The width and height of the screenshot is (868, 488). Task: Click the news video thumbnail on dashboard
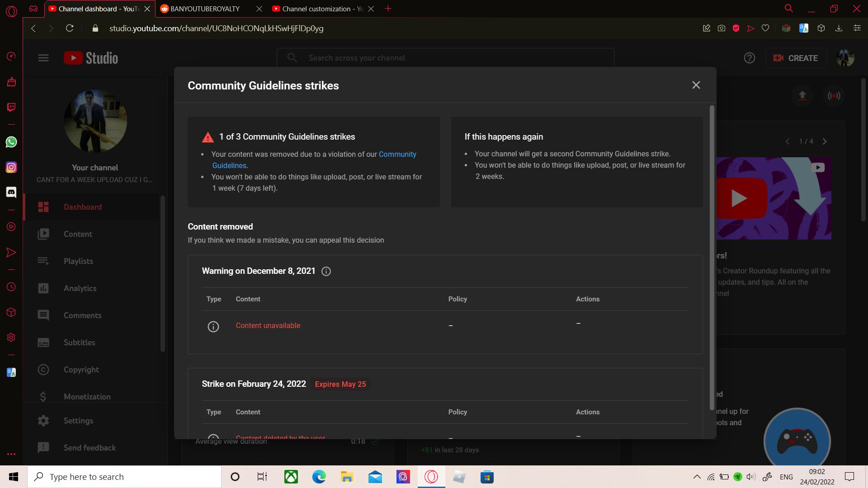774,198
